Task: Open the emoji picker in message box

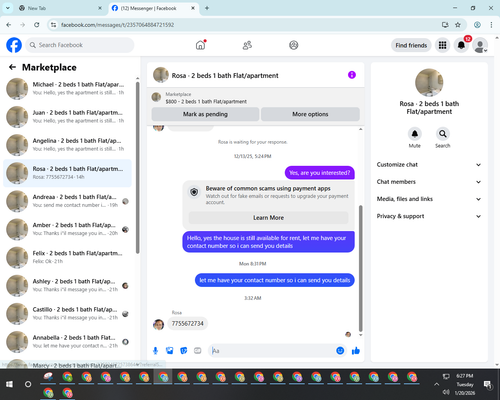Action: click(x=340, y=350)
